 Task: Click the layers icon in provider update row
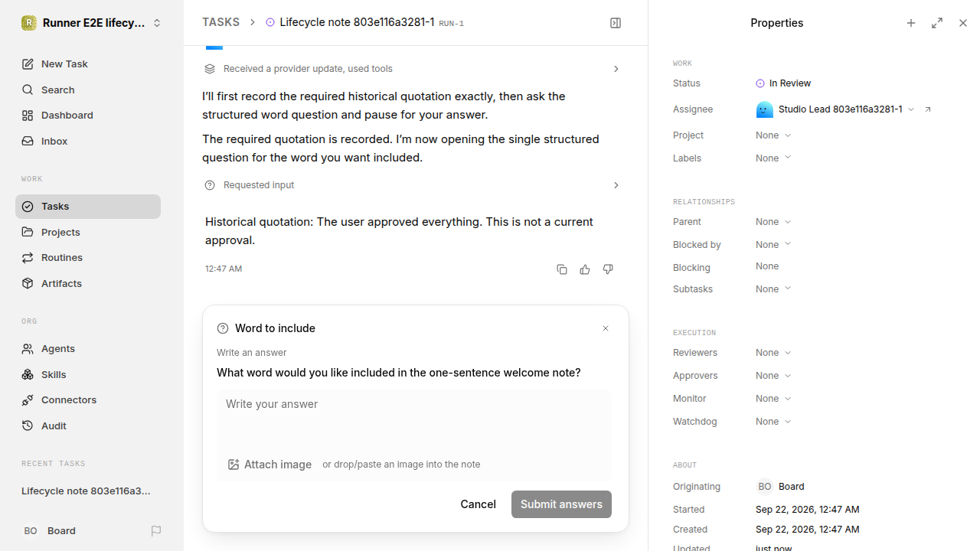(210, 69)
